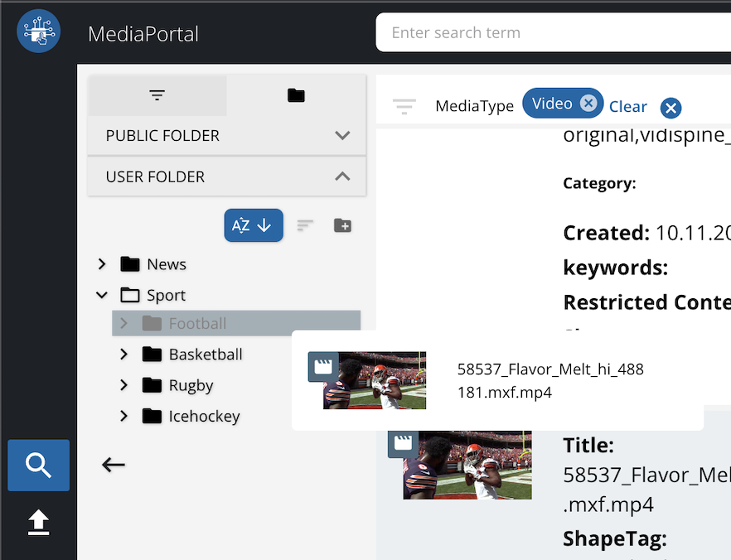Click the Clear filters link
The width and height of the screenshot is (731, 560).
627,107
